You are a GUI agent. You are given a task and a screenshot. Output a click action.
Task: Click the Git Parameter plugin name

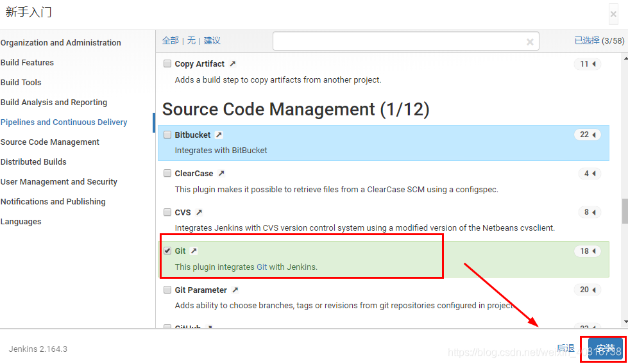[x=201, y=290]
